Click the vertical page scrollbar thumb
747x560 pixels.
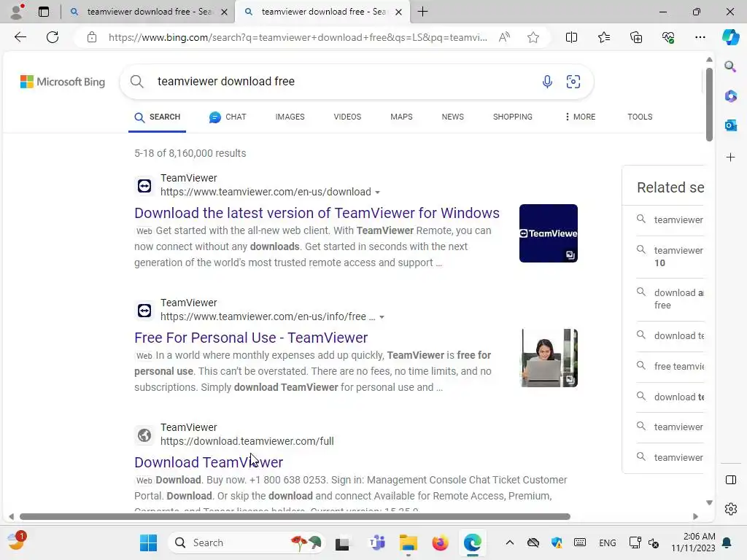point(709,104)
